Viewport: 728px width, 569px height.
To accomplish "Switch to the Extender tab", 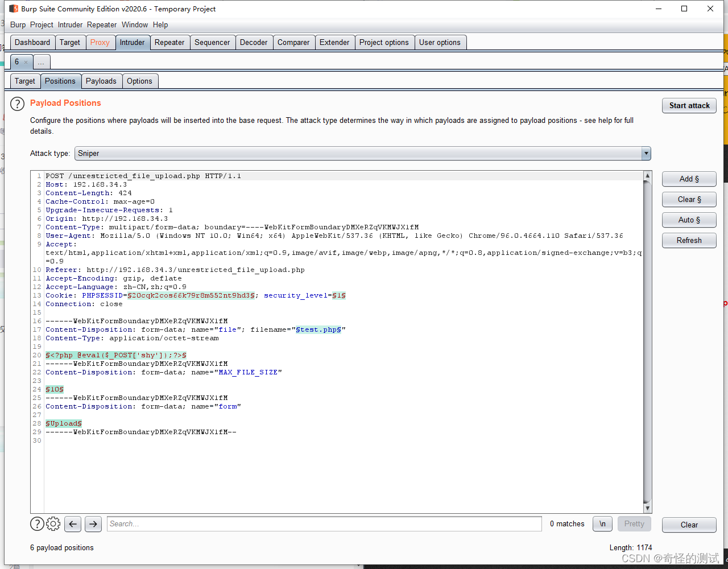I will (x=334, y=42).
